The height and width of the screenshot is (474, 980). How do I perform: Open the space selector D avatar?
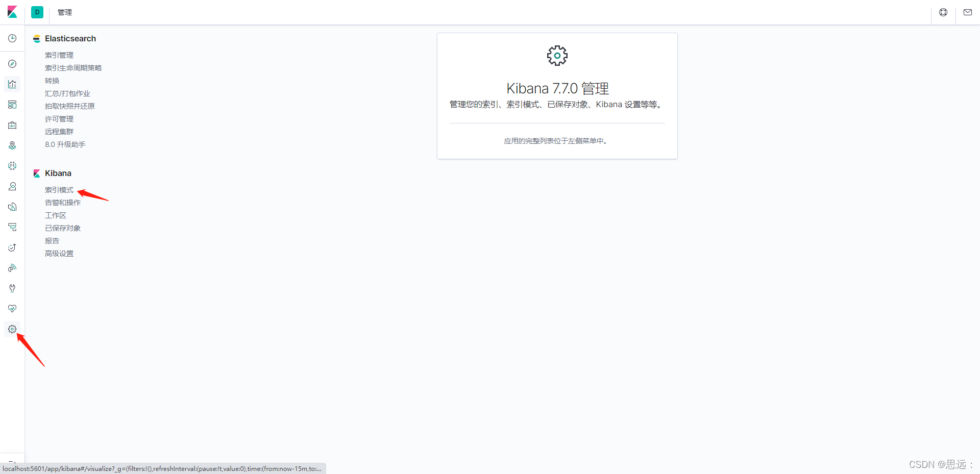pos(37,12)
